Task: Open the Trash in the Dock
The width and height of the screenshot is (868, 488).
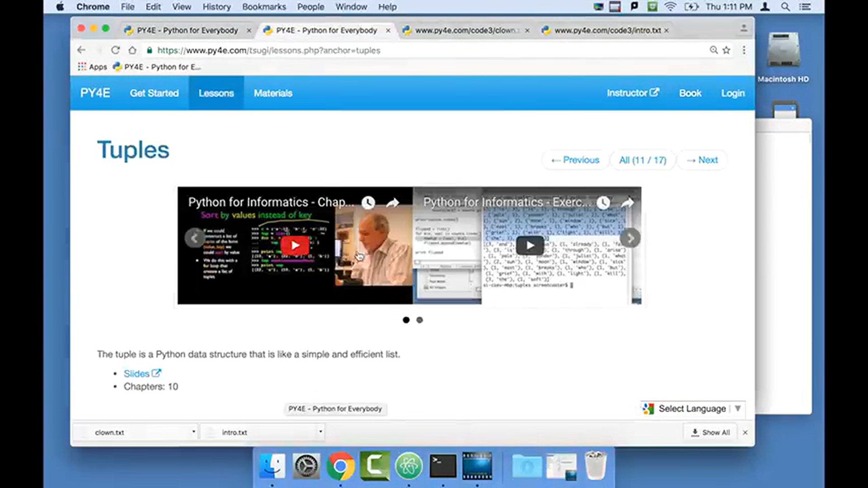Action: pos(595,466)
